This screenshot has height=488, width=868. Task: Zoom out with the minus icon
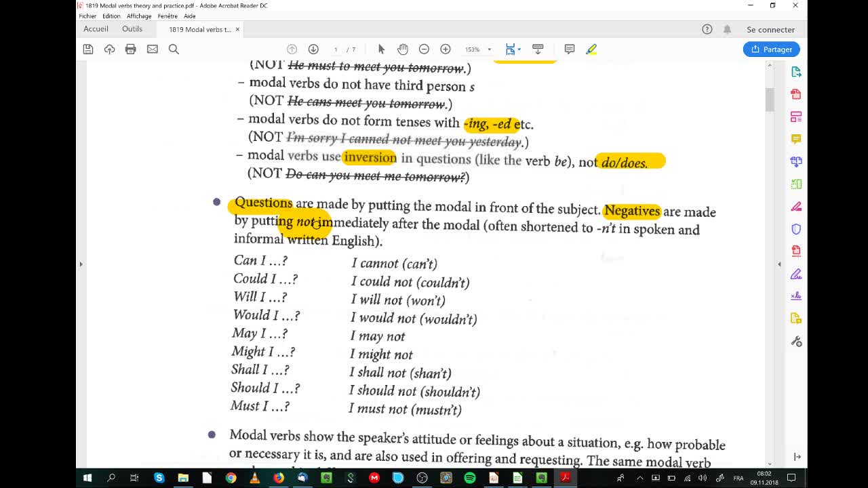tap(424, 49)
